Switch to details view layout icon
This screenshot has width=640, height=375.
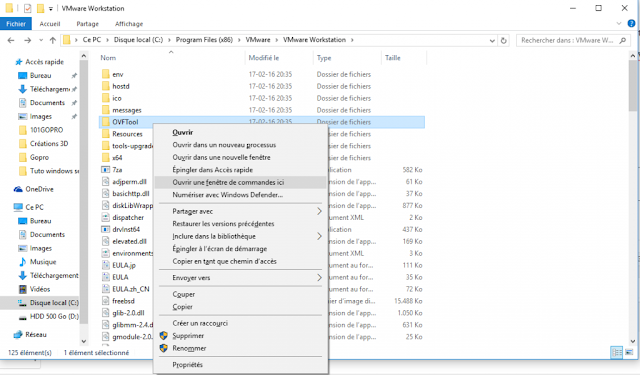pos(617,352)
